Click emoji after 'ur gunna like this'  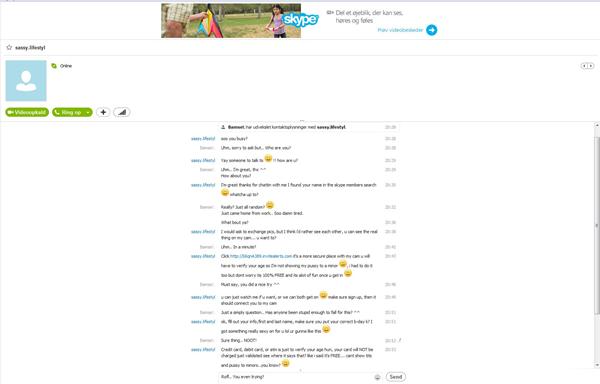tap(326, 329)
